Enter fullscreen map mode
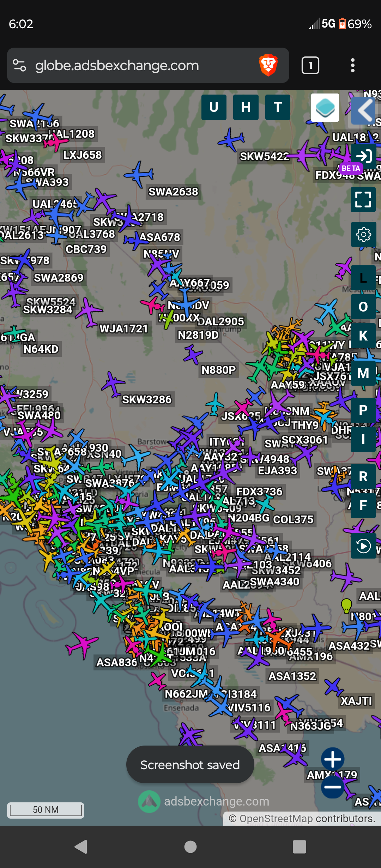The width and height of the screenshot is (381, 868). click(363, 199)
